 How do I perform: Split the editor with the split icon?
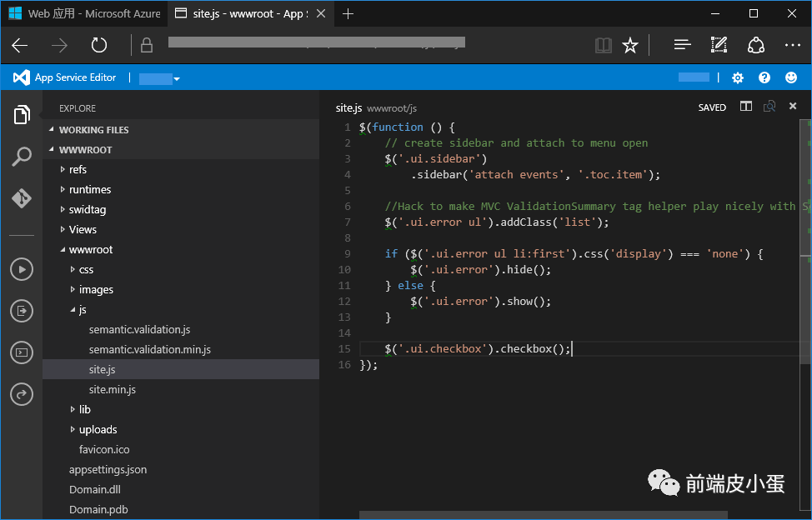click(745, 107)
